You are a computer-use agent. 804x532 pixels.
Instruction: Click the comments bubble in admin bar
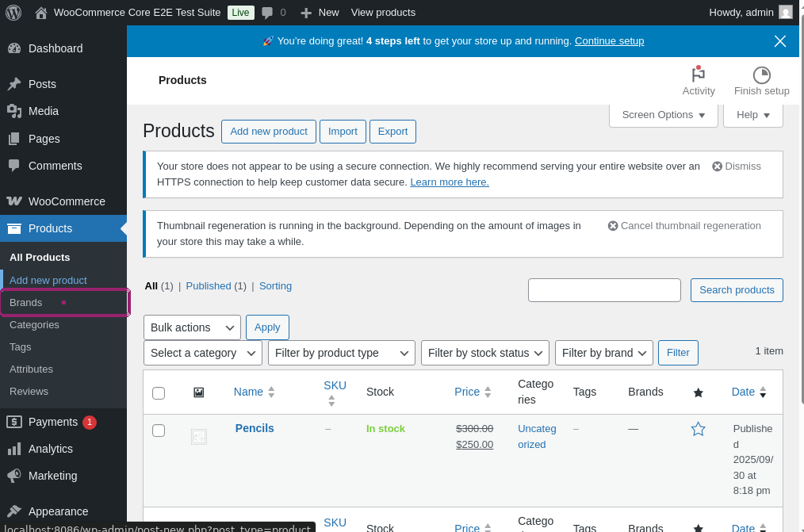click(x=268, y=13)
